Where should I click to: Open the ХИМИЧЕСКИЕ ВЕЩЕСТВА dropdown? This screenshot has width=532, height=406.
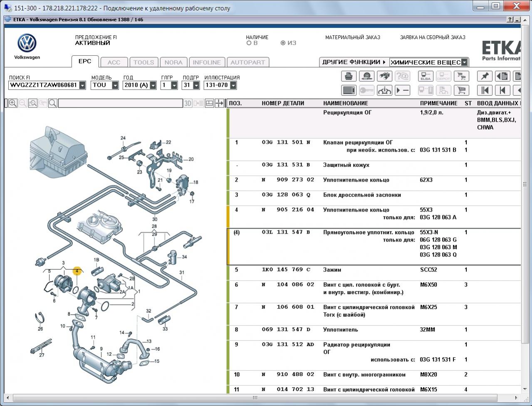(x=465, y=62)
